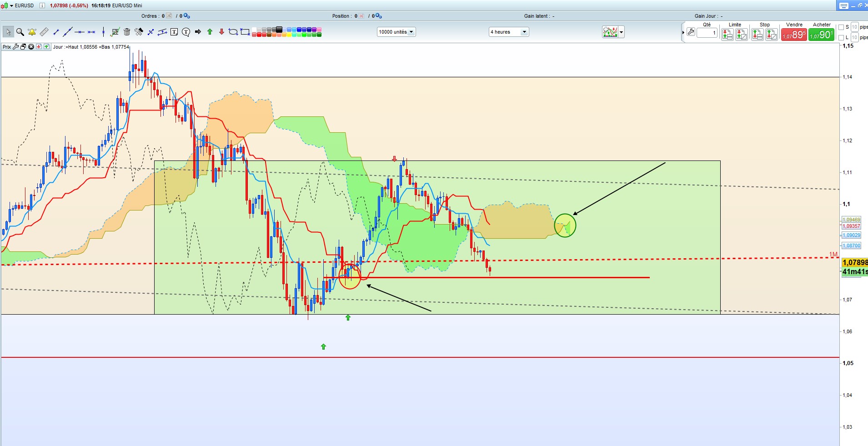
Task: Enable the L limit pips checkbox
Action: [x=841, y=38]
